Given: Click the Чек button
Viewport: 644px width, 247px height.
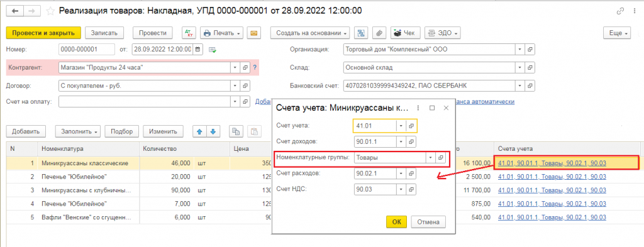Looking at the screenshot, I should click(406, 33).
